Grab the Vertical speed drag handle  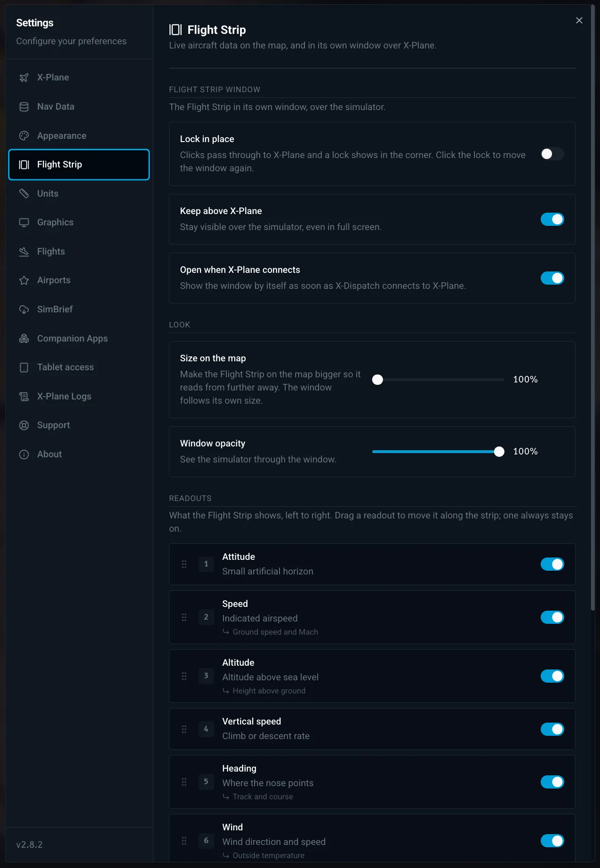[184, 729]
